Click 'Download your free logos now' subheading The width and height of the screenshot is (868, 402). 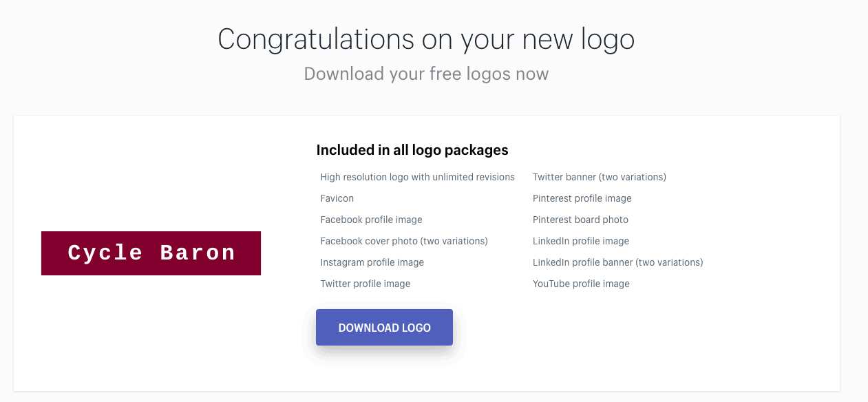[x=426, y=74]
